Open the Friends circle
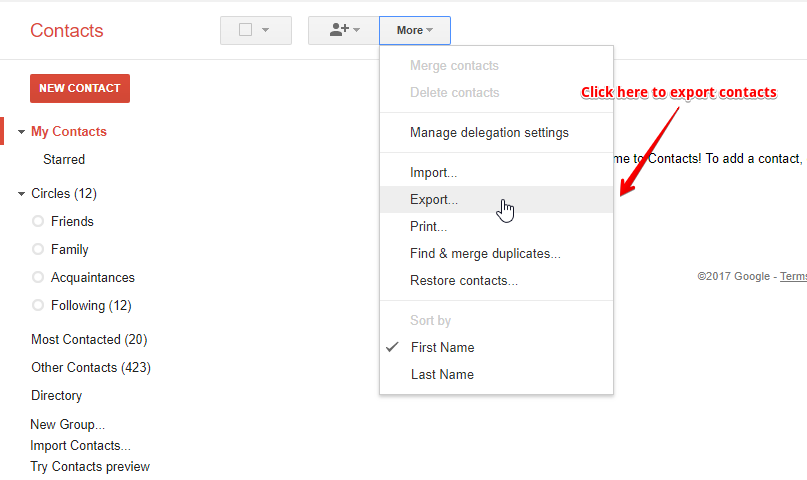The height and width of the screenshot is (480, 807). 72,221
